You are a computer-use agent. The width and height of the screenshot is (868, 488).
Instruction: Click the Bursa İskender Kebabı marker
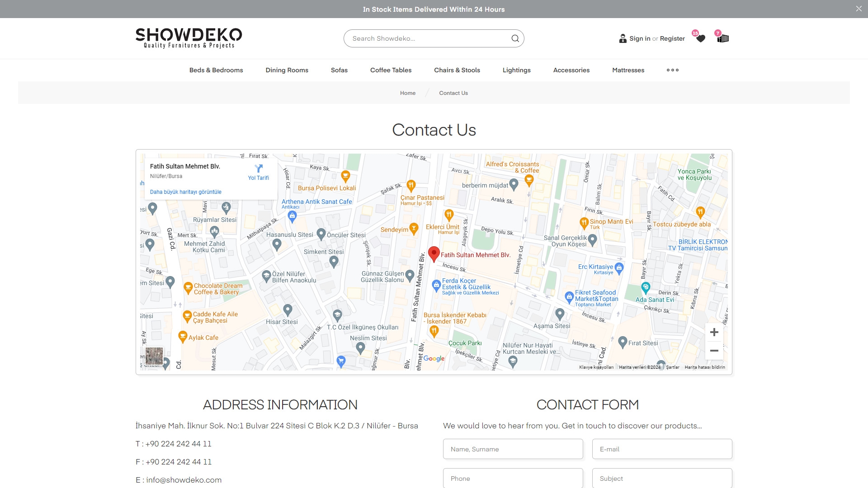point(434,331)
